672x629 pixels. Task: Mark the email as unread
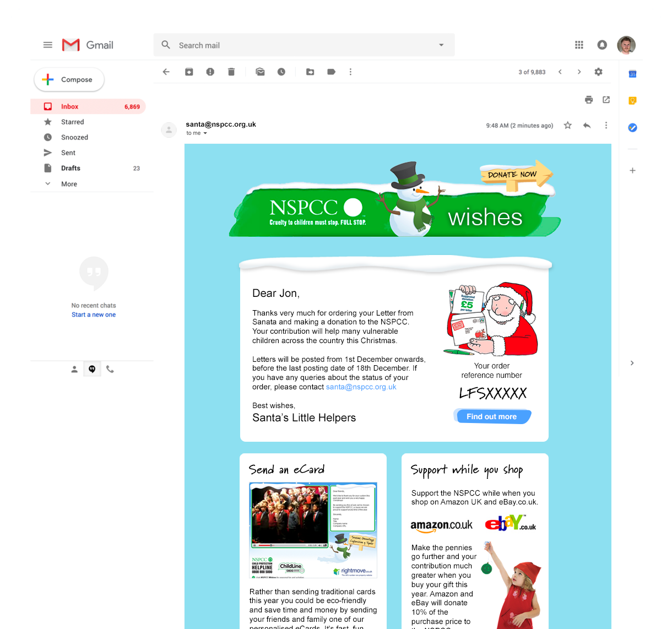tap(260, 72)
